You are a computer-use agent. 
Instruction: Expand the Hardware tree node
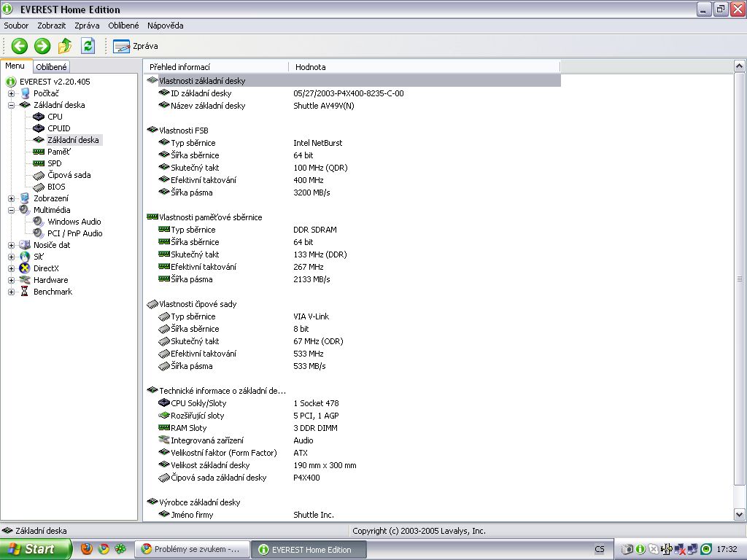coord(12,280)
